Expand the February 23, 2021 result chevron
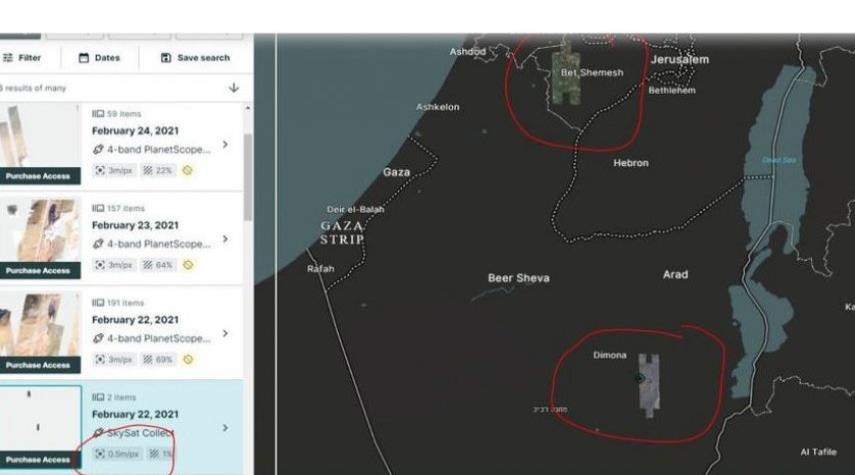Screen dimensions: 855x475 [x=224, y=240]
